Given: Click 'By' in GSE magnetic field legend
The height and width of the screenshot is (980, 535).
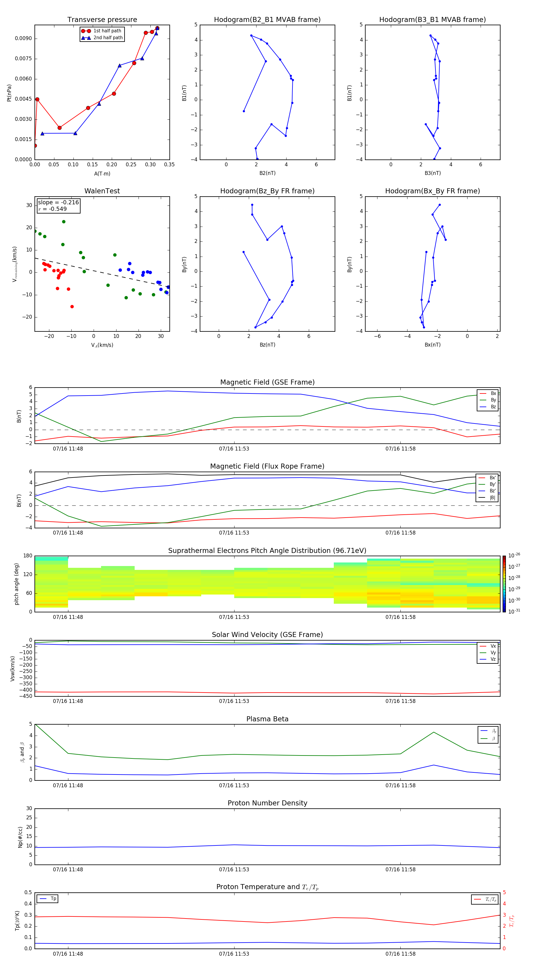Looking at the screenshot, I should click(493, 400).
